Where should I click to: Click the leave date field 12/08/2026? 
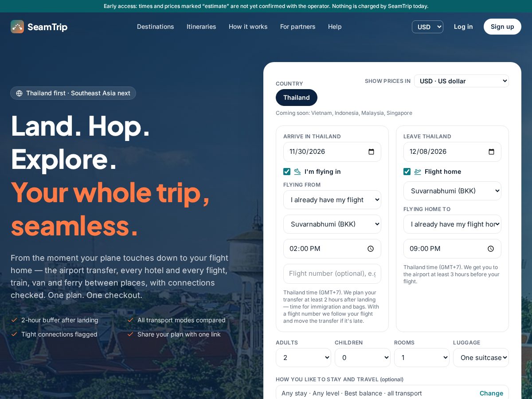pos(452,152)
